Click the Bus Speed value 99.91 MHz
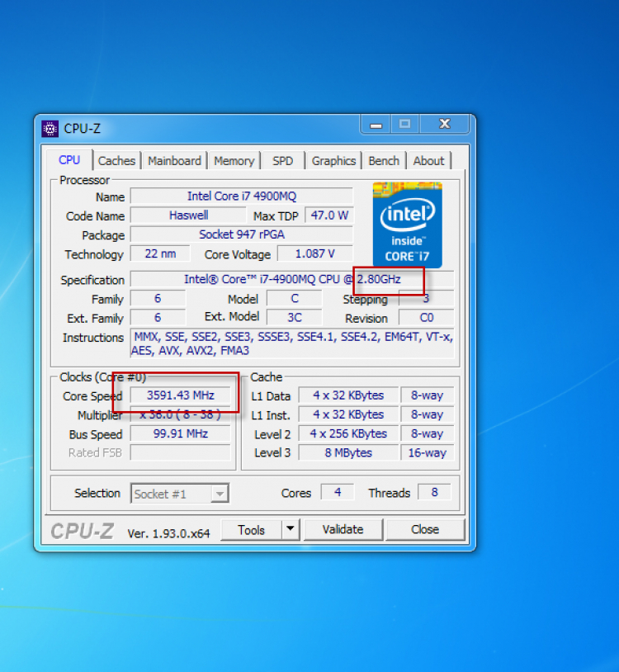Viewport: 619px width, 672px height. pos(181,433)
